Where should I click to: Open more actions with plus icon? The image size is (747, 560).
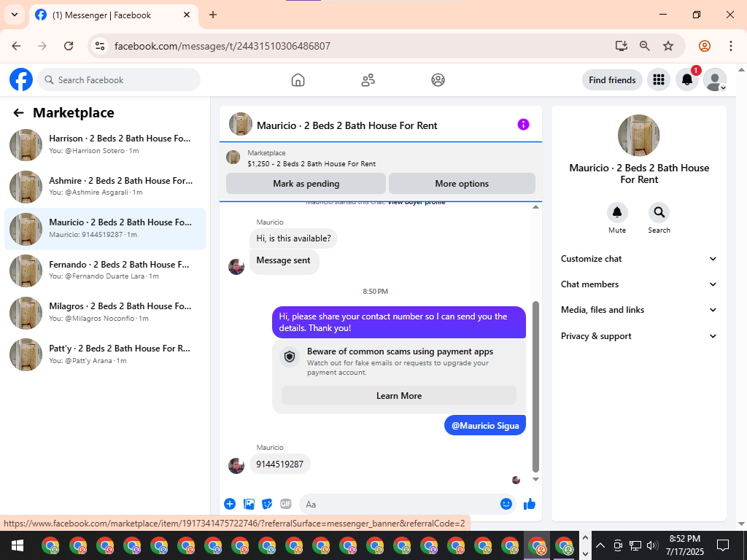[230, 504]
